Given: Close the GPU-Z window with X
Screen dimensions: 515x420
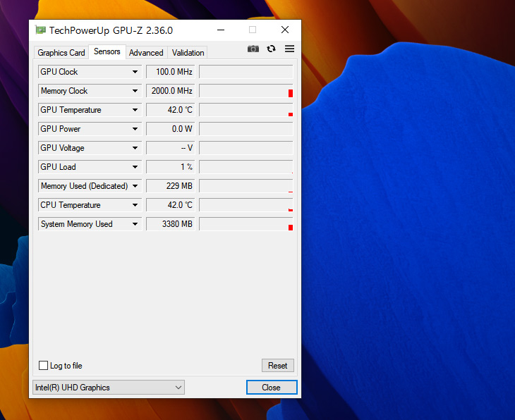Looking at the screenshot, I should 285,30.
